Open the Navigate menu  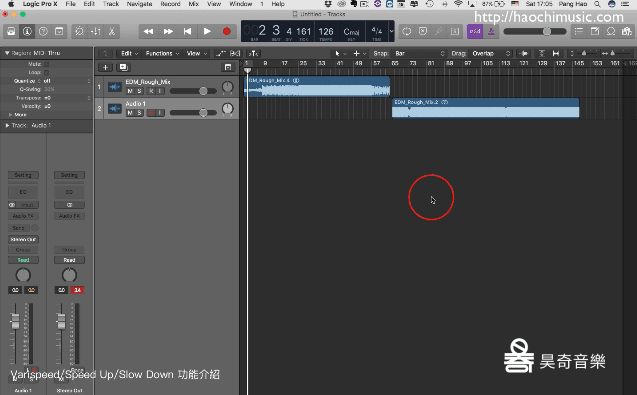(139, 4)
